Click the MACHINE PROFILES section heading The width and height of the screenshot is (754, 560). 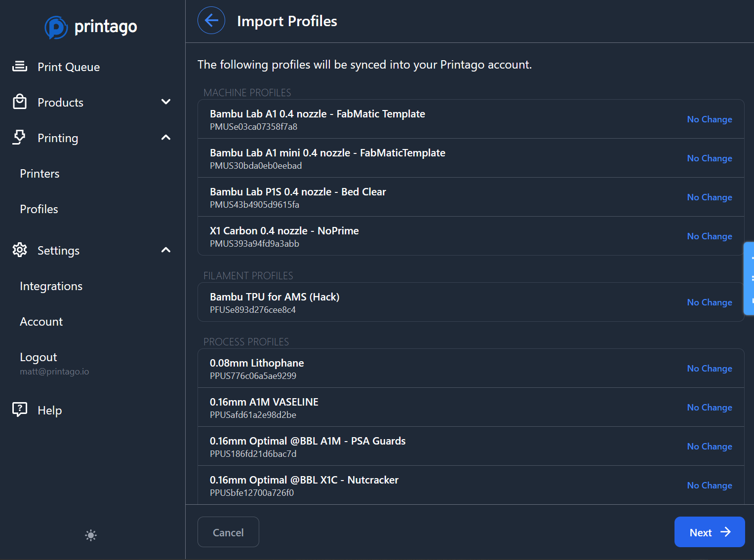[247, 93]
